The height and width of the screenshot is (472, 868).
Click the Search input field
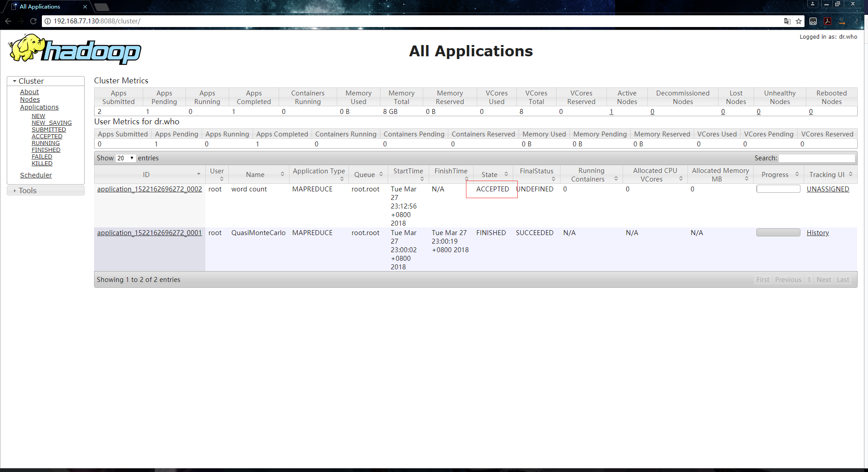coord(817,158)
